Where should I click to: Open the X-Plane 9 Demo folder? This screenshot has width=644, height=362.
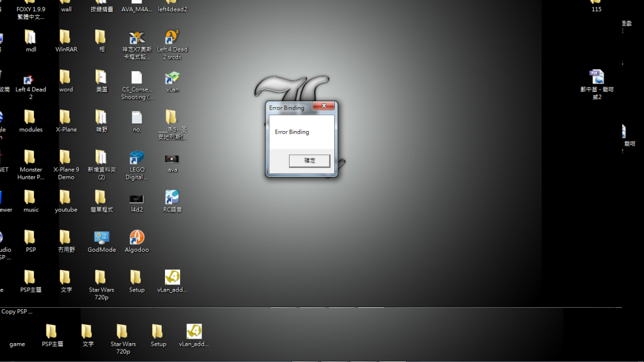coord(66,158)
